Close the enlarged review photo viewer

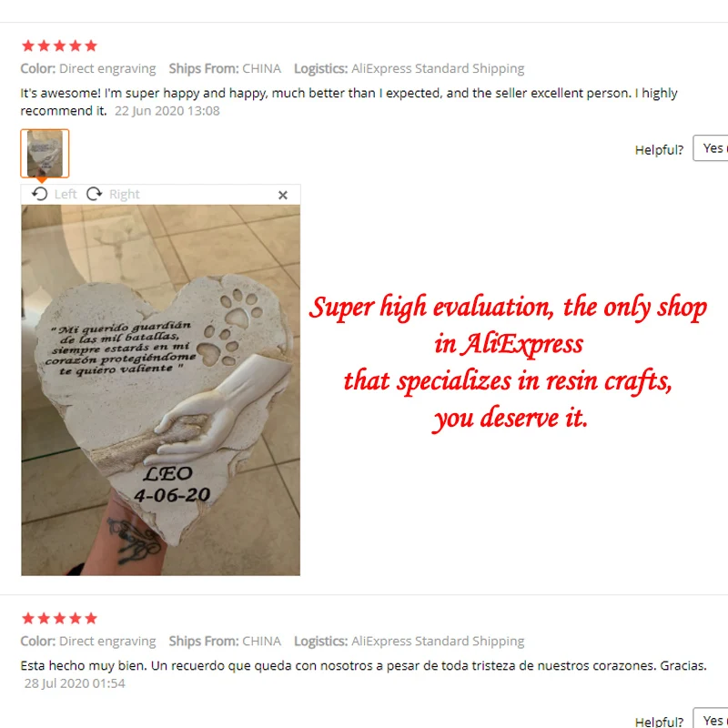(x=283, y=196)
